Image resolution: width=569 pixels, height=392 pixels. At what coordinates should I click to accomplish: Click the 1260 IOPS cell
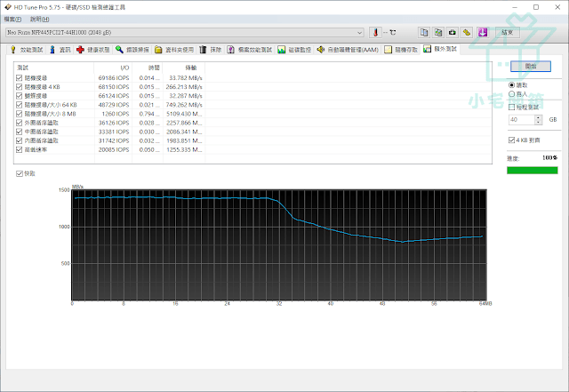pos(116,114)
